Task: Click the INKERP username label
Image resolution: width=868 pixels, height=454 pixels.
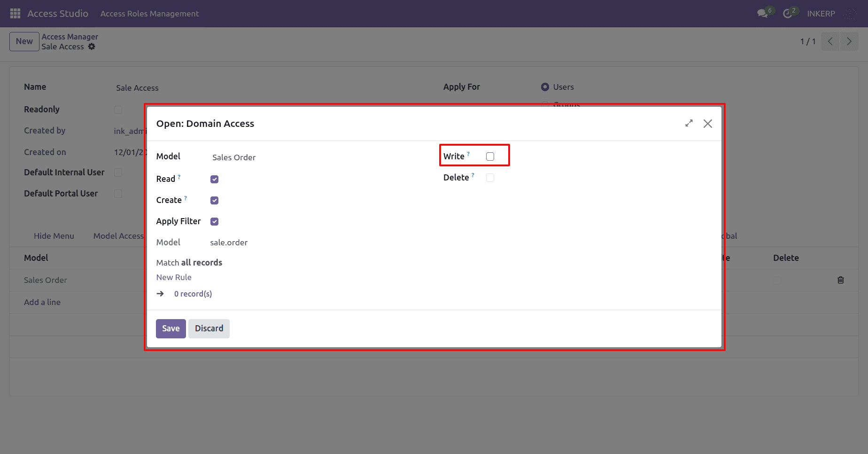Action: (x=821, y=14)
